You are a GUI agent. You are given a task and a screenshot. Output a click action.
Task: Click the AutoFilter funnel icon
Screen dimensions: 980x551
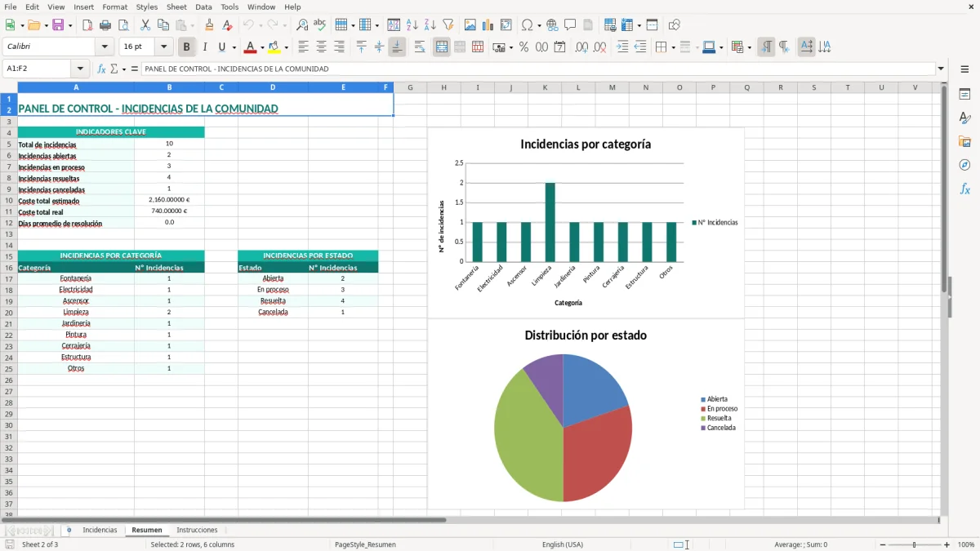coord(448,25)
